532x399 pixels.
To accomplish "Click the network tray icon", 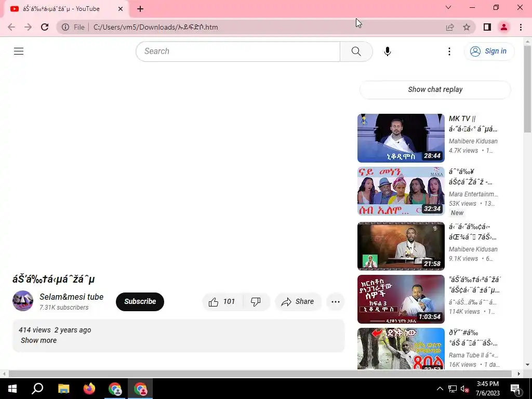I will tap(453, 389).
